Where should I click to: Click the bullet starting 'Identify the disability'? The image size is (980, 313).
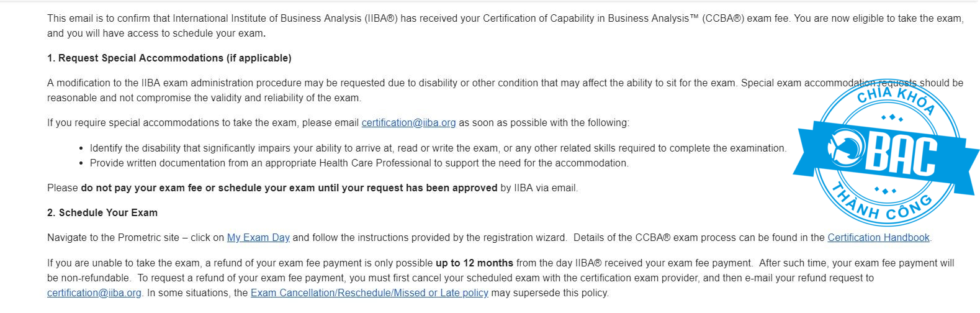tap(438, 148)
